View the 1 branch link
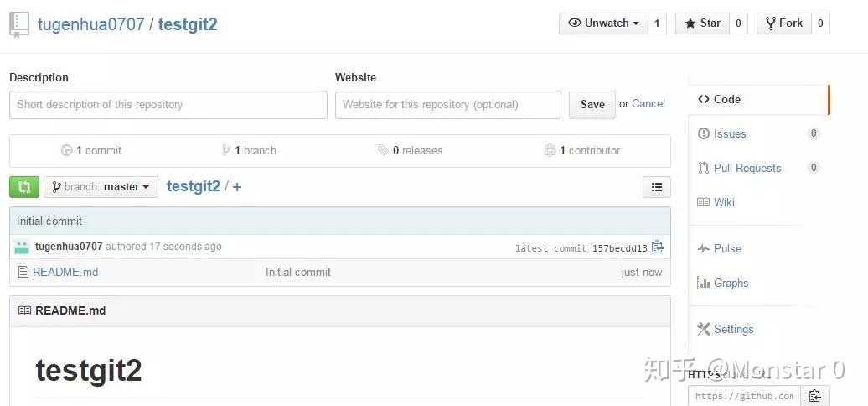Screen dimensions: 868x406 click(x=249, y=151)
